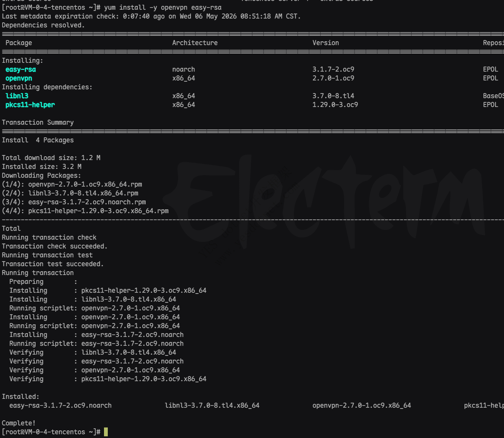Click version cell "3.1.7-2.oc9"
This screenshot has height=438, width=504.
click(x=333, y=69)
